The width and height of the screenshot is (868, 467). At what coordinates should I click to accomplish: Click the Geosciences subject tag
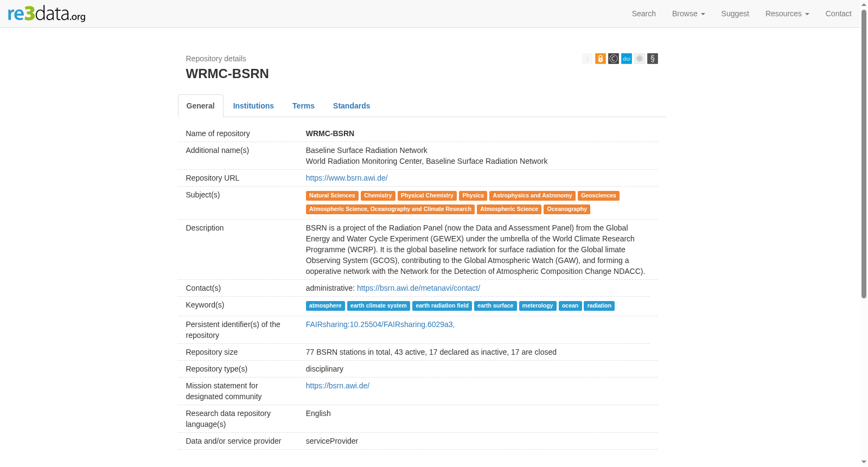pos(598,196)
